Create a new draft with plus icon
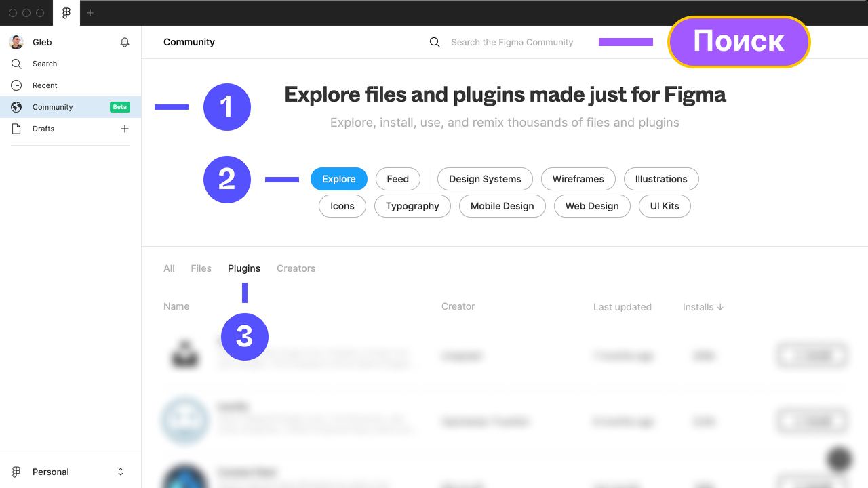 point(125,129)
